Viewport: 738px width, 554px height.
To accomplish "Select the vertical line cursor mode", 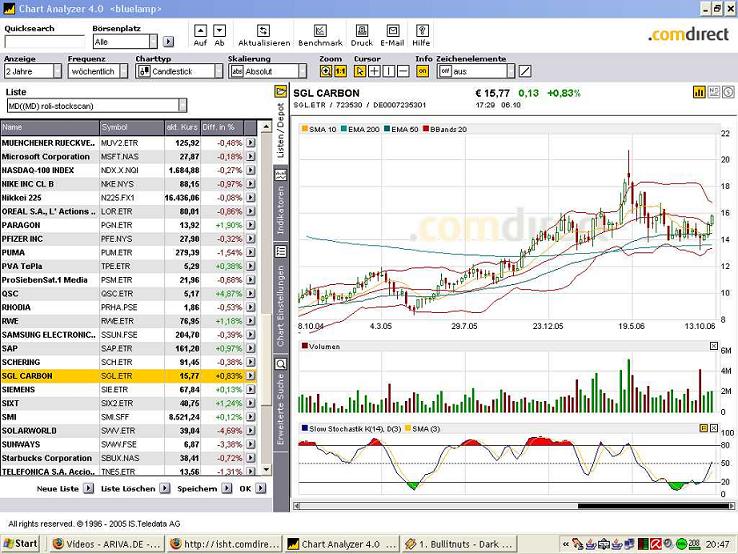I will click(389, 71).
